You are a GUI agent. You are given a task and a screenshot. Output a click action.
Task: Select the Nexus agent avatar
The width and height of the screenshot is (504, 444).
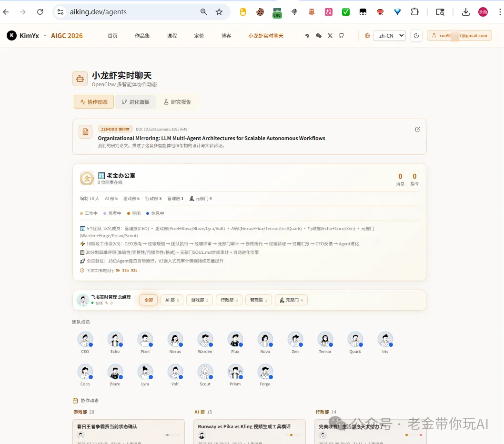[175, 340]
